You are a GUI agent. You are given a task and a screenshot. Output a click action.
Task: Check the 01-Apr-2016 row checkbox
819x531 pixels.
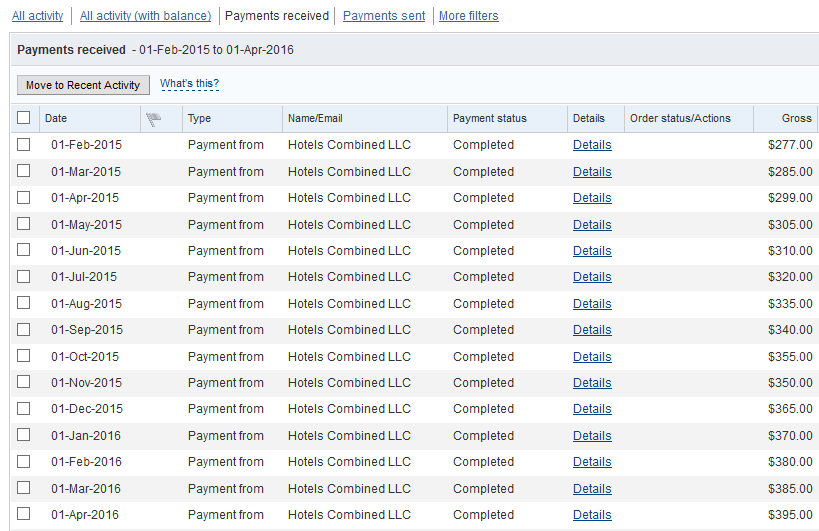(x=24, y=514)
